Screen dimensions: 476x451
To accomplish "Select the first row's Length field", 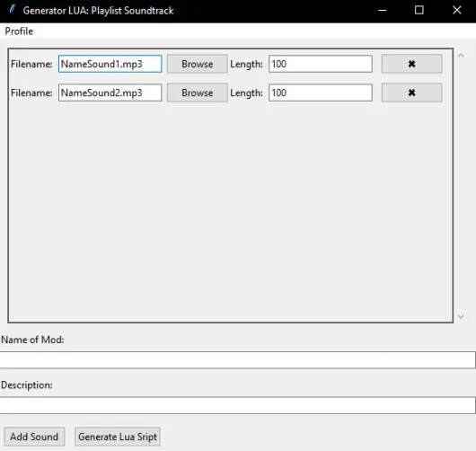I will [x=321, y=64].
